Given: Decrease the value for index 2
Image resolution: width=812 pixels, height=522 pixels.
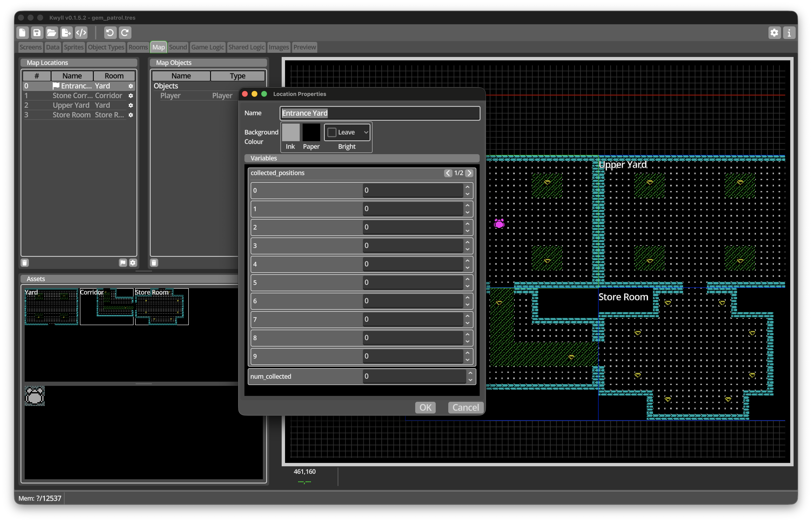Looking at the screenshot, I should [468, 231].
